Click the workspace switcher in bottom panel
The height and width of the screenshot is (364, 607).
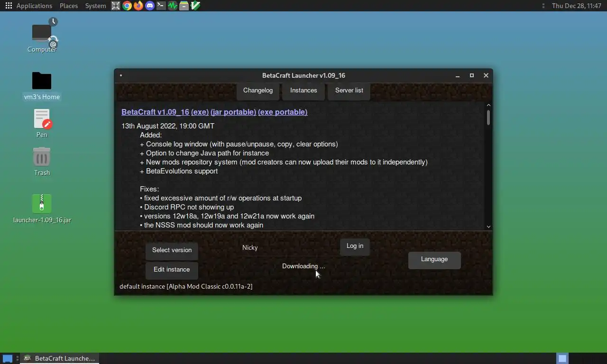click(562, 358)
